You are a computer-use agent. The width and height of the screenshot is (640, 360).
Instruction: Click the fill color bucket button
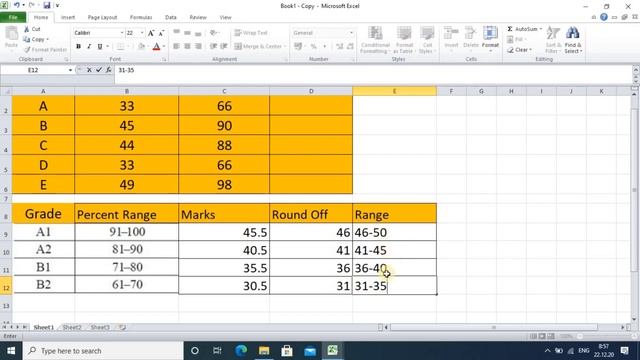tap(141, 47)
